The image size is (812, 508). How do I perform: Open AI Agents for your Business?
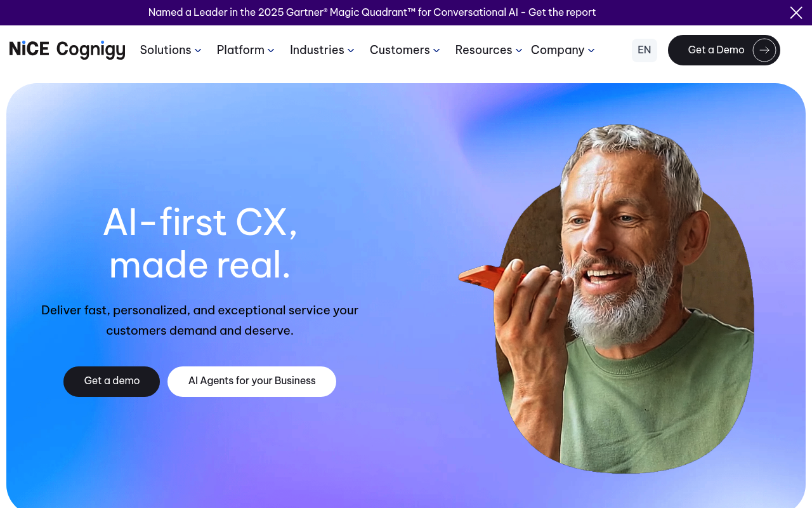252,382
